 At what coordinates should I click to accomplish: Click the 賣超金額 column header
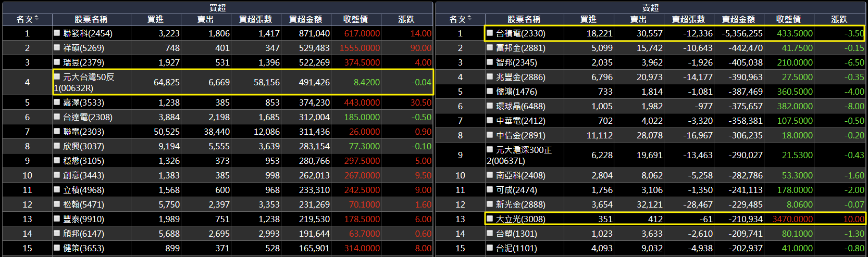[x=738, y=19]
